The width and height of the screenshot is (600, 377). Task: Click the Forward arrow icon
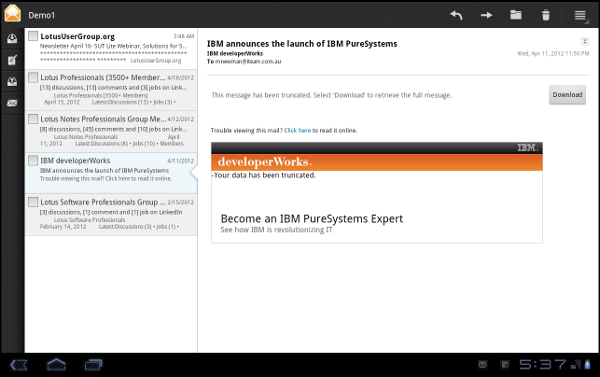point(486,15)
